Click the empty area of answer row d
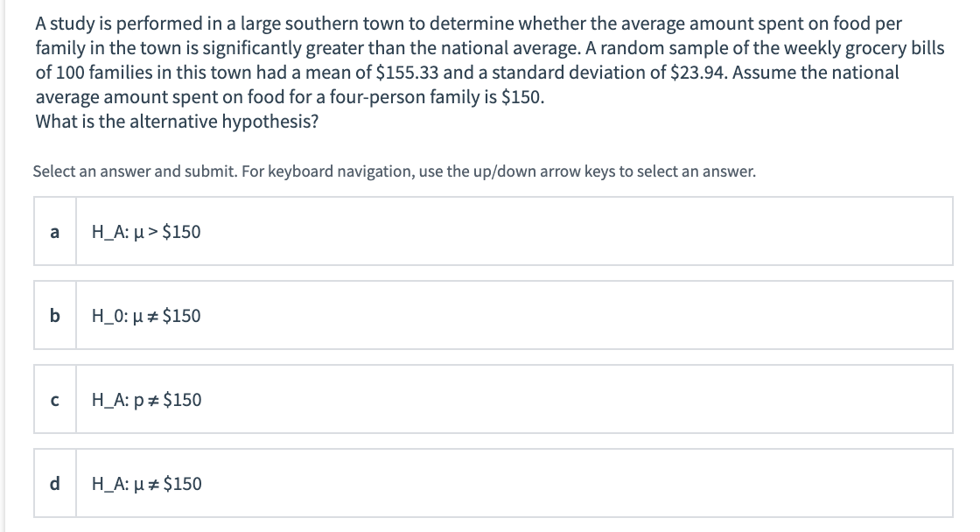The height and width of the screenshot is (532, 980). point(575,483)
